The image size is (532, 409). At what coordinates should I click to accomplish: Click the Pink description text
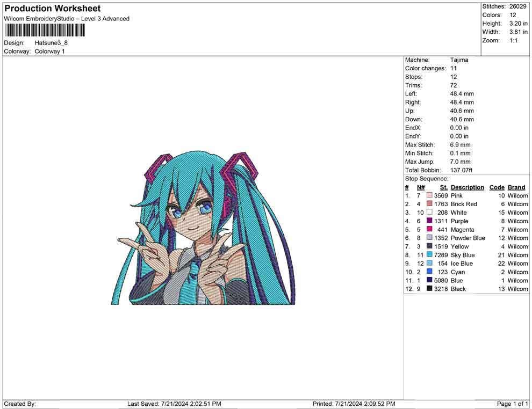pyautogui.click(x=456, y=195)
